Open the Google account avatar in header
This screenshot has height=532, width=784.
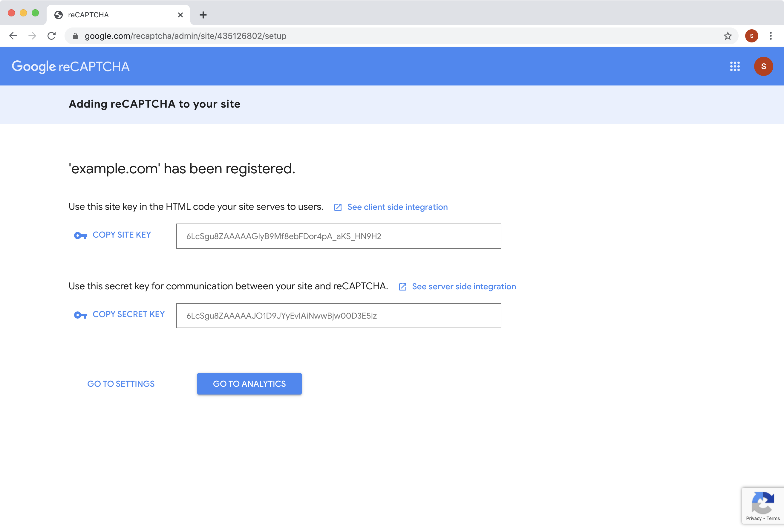click(763, 66)
